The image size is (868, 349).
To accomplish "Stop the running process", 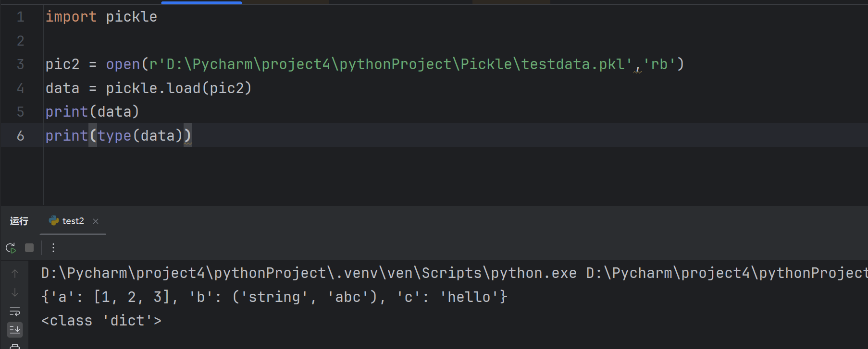I will (29, 248).
